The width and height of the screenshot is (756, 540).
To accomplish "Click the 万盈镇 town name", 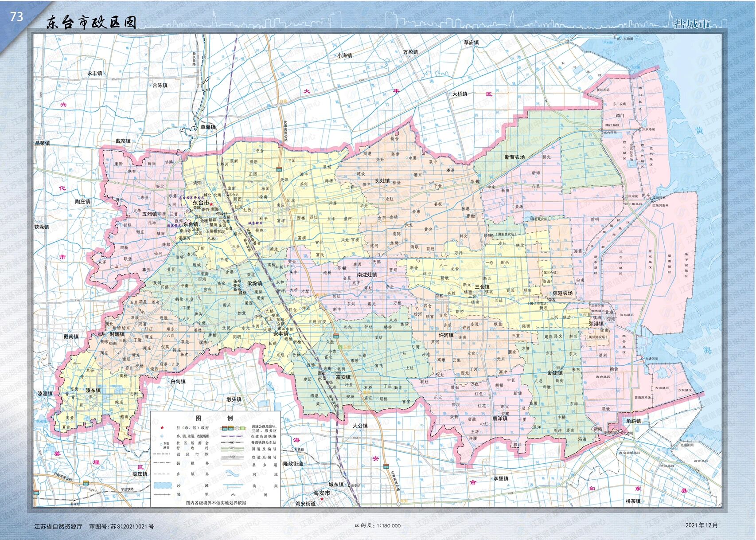I will click(x=410, y=52).
